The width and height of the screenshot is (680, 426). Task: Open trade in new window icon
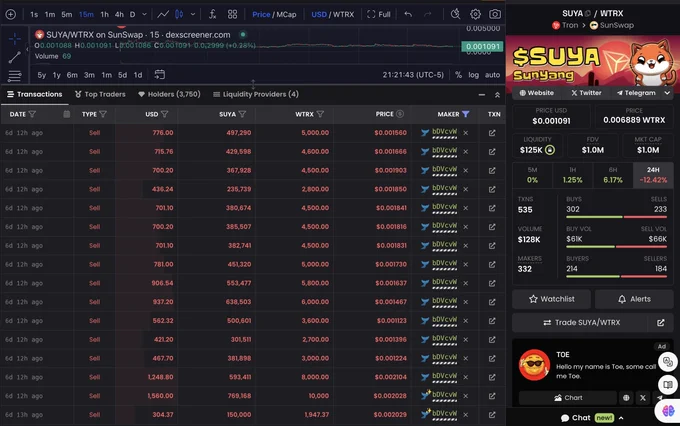tap(660, 322)
